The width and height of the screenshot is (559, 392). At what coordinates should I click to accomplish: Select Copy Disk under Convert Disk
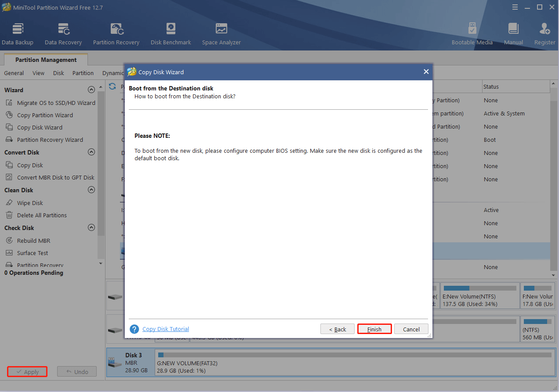coord(25,165)
